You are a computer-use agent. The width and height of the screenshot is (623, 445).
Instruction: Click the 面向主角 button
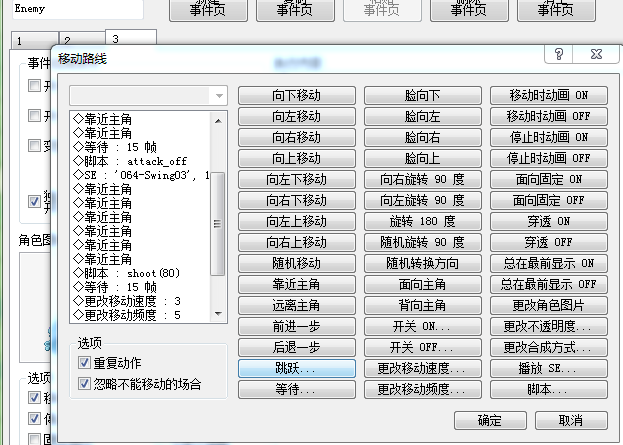[423, 284]
